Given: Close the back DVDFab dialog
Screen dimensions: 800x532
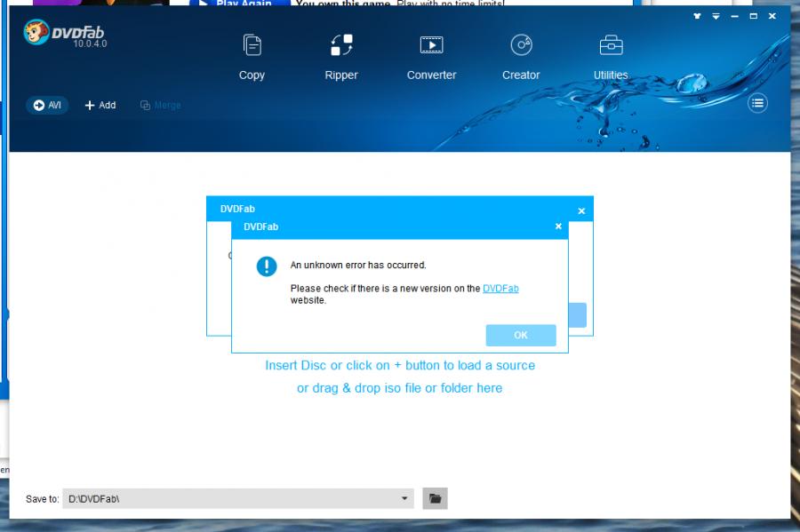Looking at the screenshot, I should [581, 210].
